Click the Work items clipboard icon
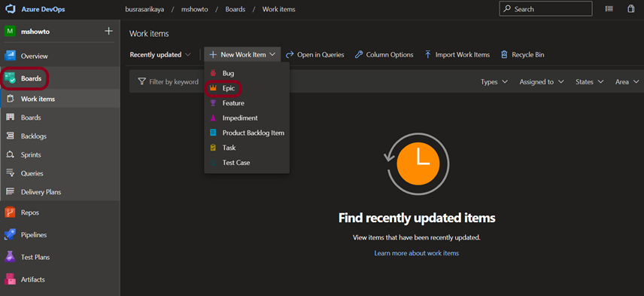This screenshot has width=644, height=296. coord(11,99)
